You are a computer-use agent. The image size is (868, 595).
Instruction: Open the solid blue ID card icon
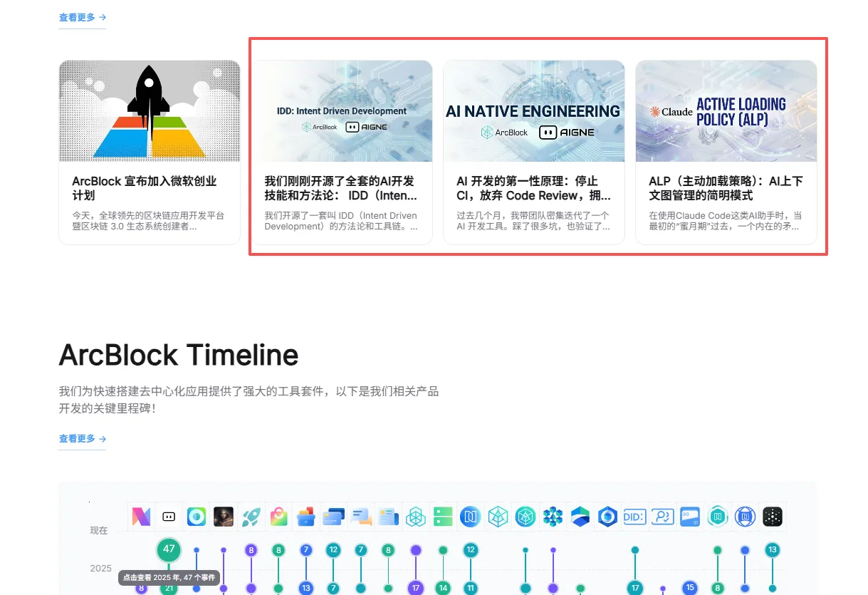click(690, 517)
